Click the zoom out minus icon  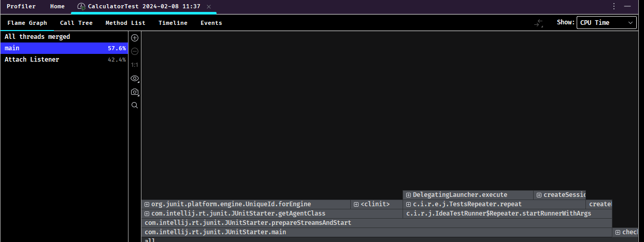coord(135,51)
